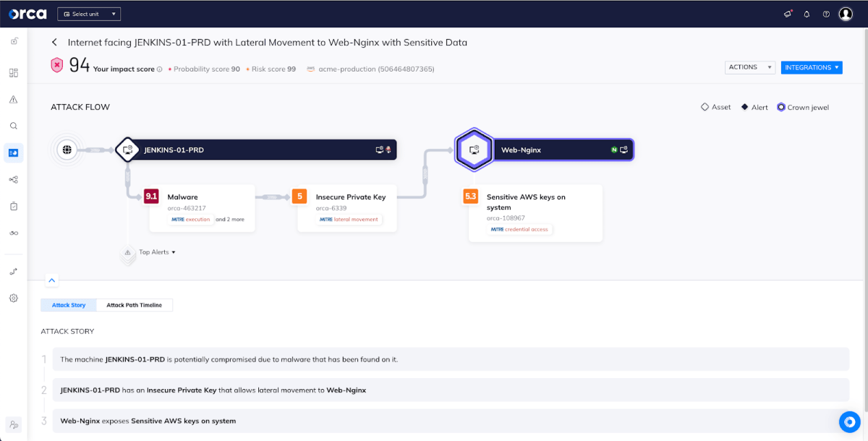Click the Crown jewel legend item
Image resolution: width=868 pixels, height=441 pixels.
coord(803,107)
